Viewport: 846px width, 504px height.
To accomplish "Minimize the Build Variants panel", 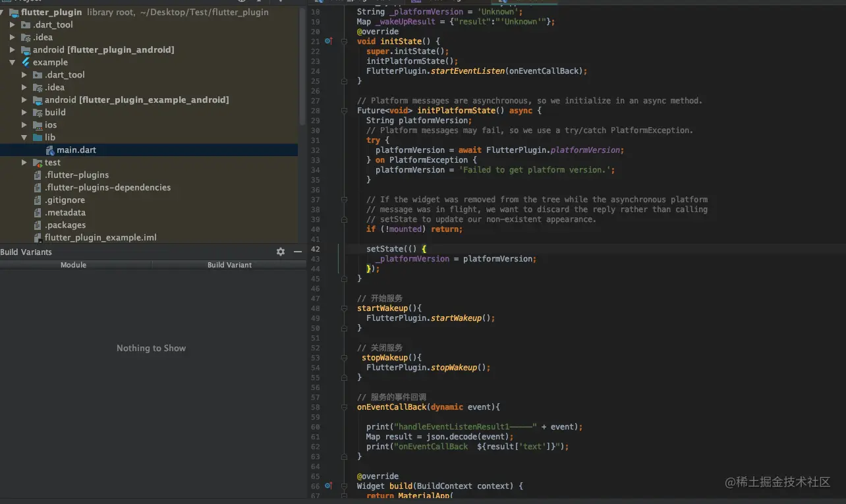I will (x=298, y=252).
